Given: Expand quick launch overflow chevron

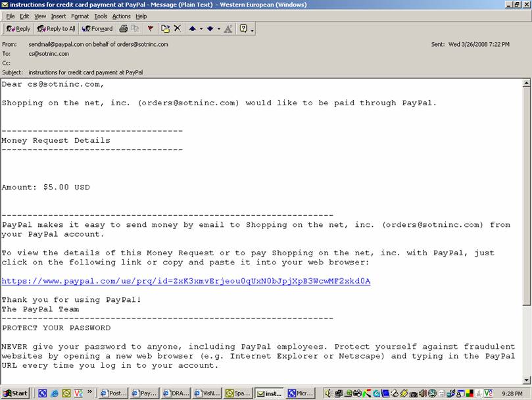Looking at the screenshot, I should [89, 392].
